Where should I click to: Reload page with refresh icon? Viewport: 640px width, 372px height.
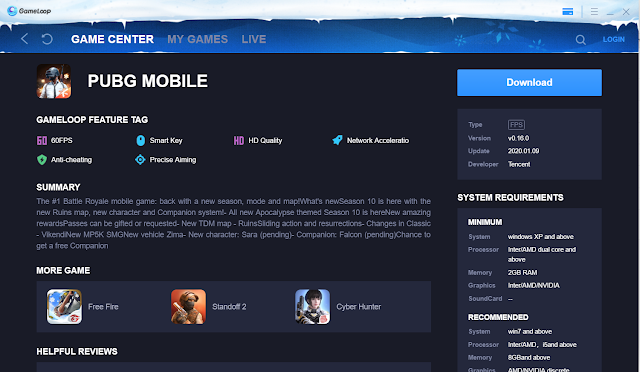pos(47,39)
